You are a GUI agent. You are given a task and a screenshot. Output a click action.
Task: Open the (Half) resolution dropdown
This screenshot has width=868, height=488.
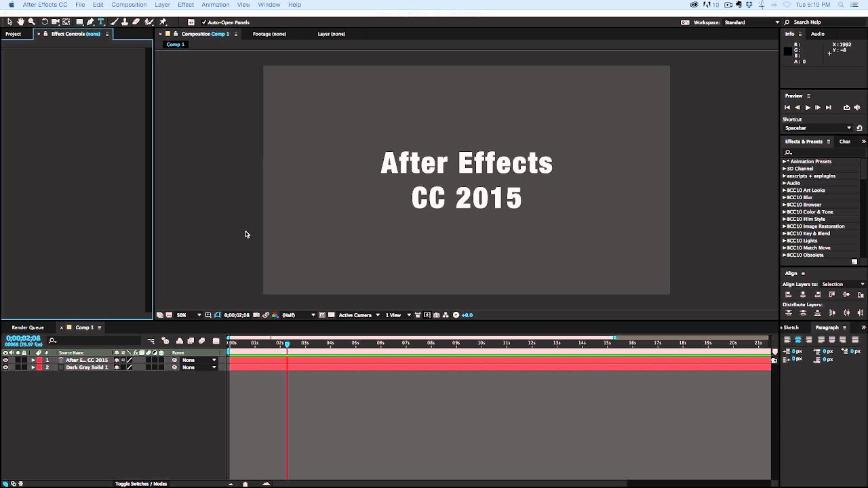(299, 315)
